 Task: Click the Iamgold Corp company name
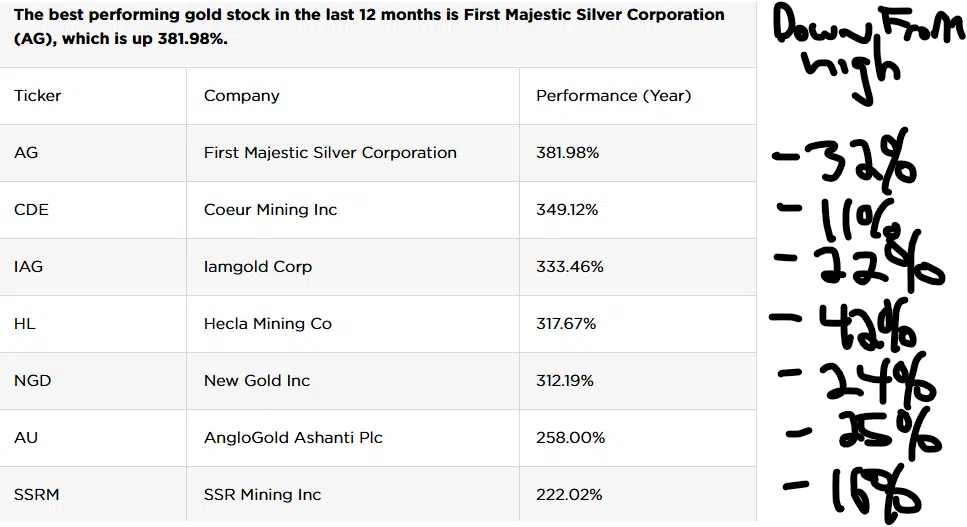coord(258,267)
